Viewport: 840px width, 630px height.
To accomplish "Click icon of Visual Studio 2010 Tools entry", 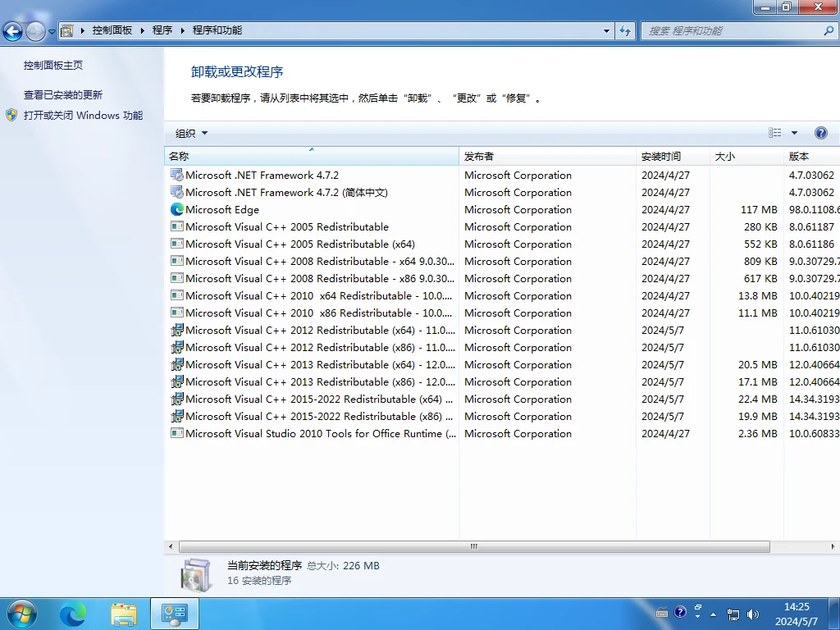I will 177,433.
